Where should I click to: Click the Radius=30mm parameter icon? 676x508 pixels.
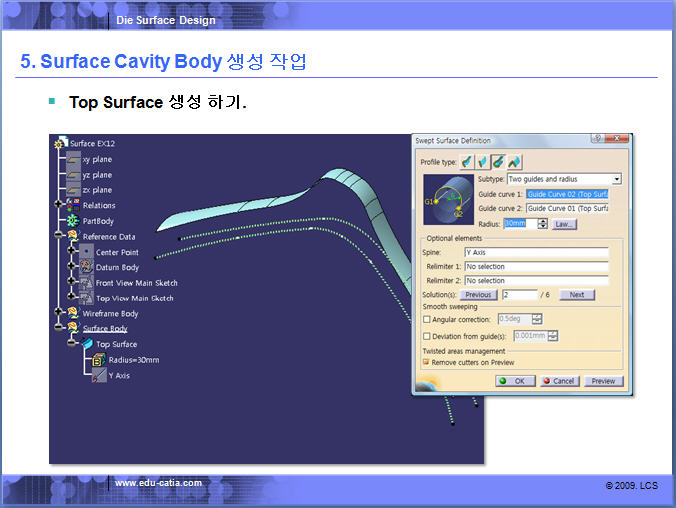pyautogui.click(x=99, y=360)
